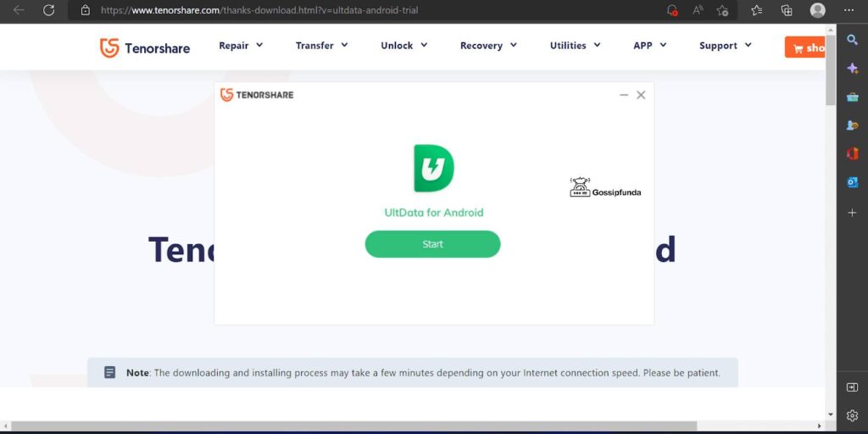The image size is (868, 434).
Task: Open the sidebar settings gear icon
Action: coord(853,415)
